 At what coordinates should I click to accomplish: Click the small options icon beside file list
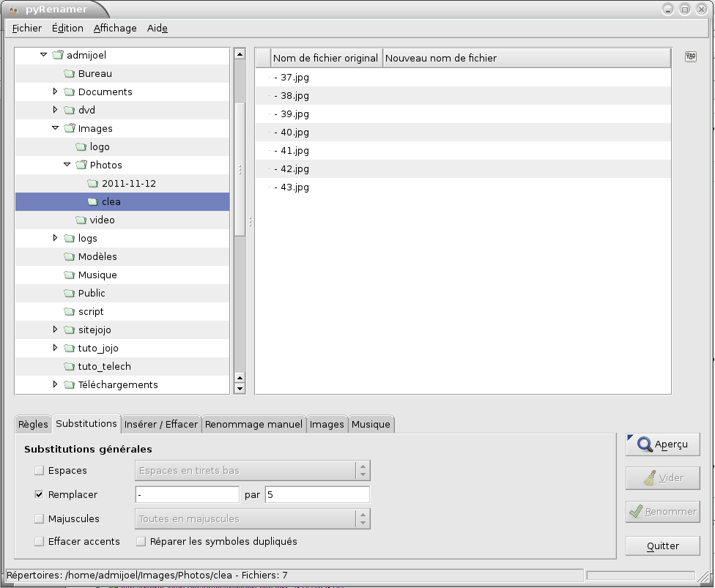point(690,57)
